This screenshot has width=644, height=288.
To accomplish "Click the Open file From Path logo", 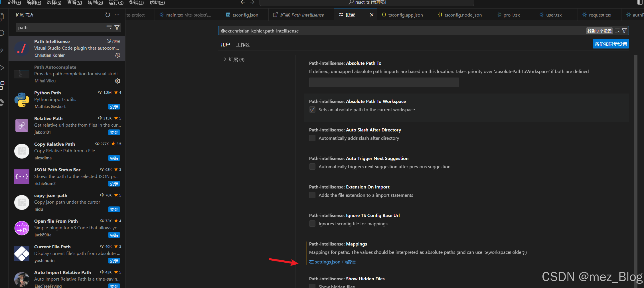I will pyautogui.click(x=22, y=228).
